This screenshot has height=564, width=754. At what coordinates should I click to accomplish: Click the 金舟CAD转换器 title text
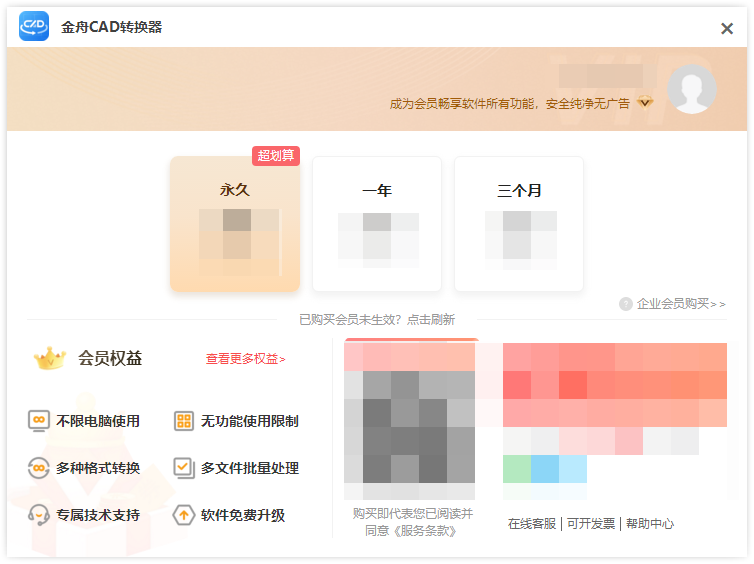(x=112, y=27)
